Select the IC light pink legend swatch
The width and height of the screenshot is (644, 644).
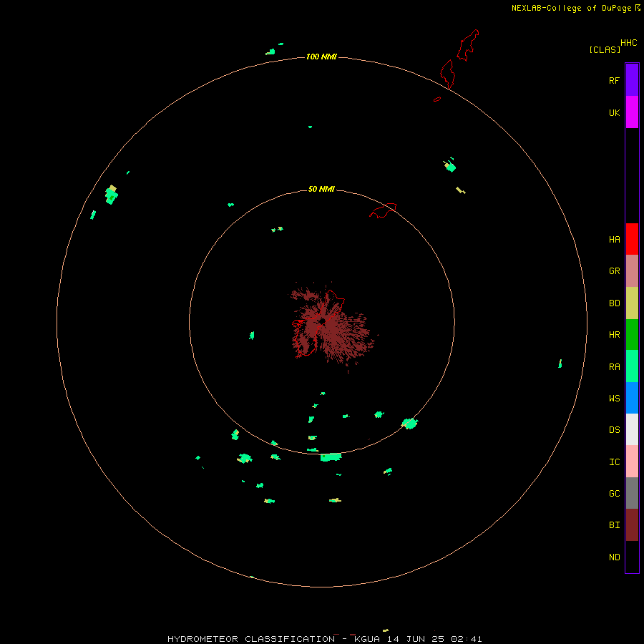pyautogui.click(x=632, y=462)
